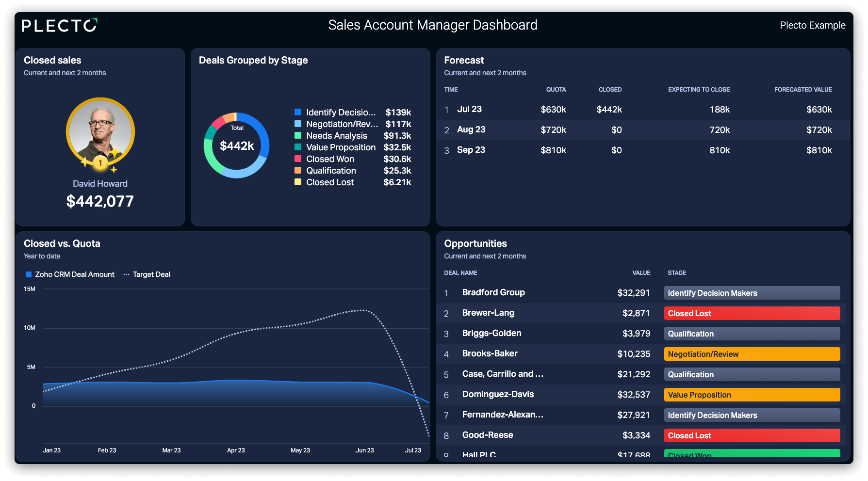Open the Bradford Group opportunity
Image resolution: width=868 pixels, height=481 pixels.
493,292
